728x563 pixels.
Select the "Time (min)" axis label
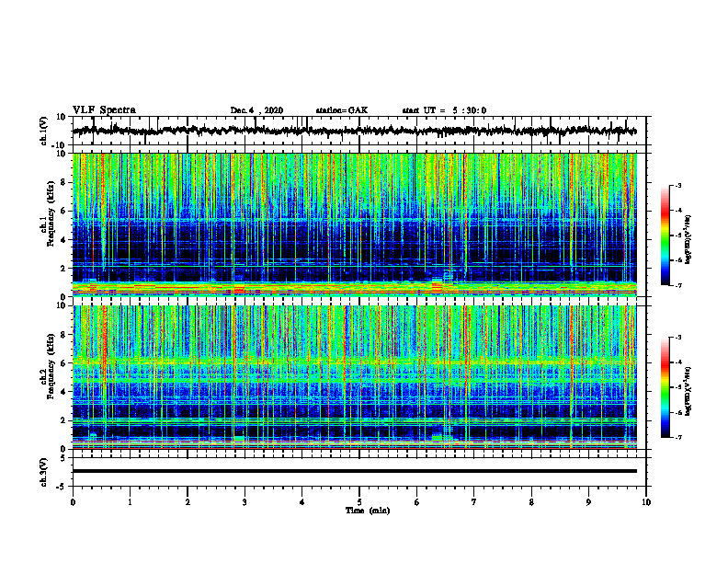368,511
